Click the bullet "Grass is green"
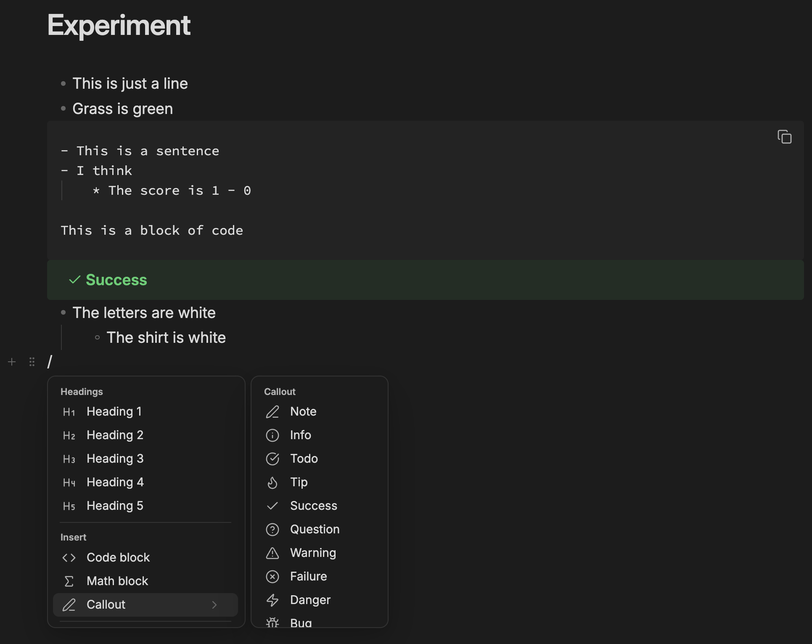Screen dimensions: 812x644 pos(122,109)
